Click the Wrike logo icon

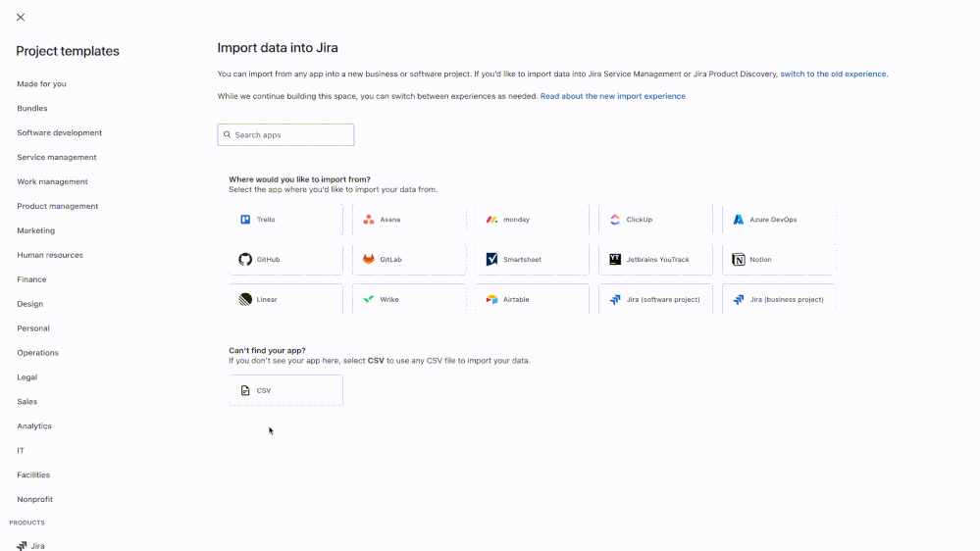point(369,299)
